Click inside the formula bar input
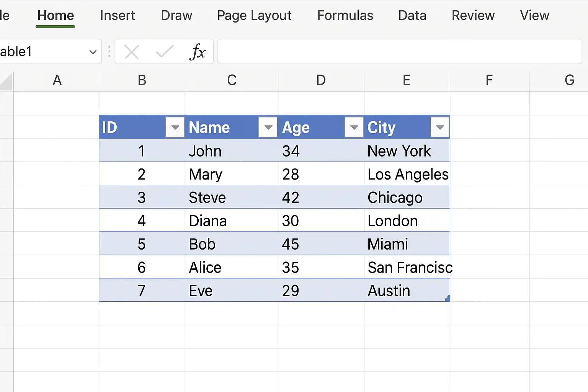Viewport: 588px width, 392px height. click(400, 51)
